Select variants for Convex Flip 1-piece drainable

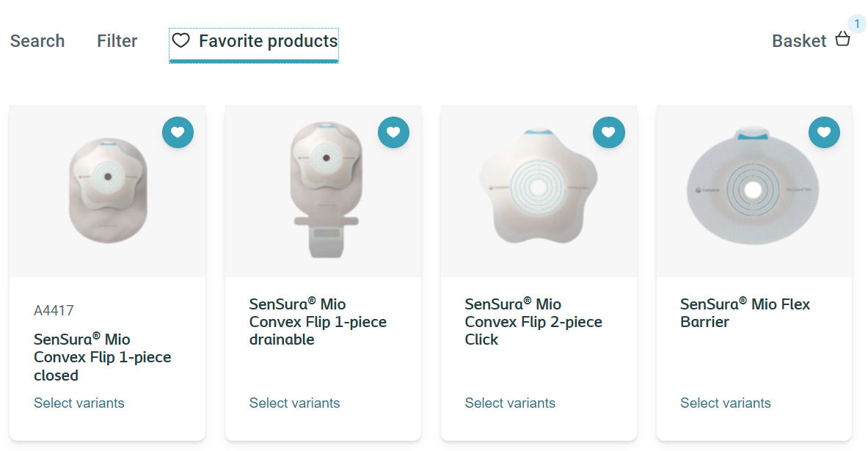(x=294, y=403)
